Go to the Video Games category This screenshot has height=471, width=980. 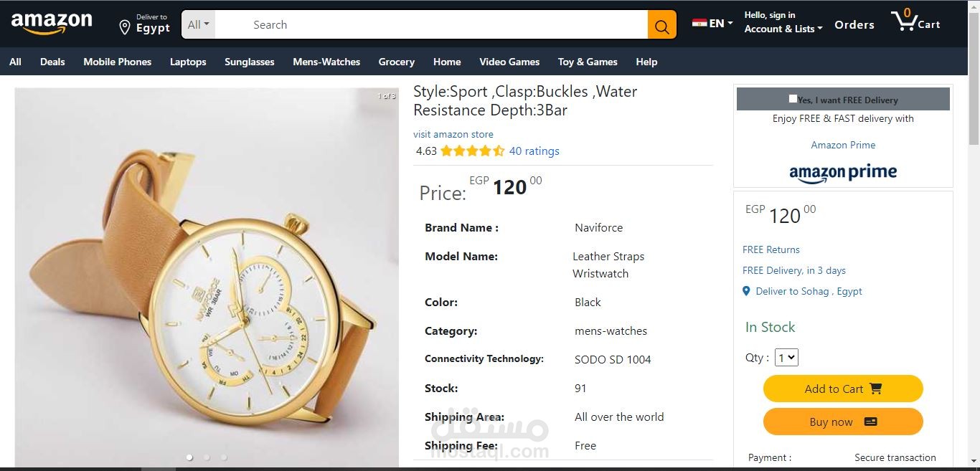[x=509, y=62]
